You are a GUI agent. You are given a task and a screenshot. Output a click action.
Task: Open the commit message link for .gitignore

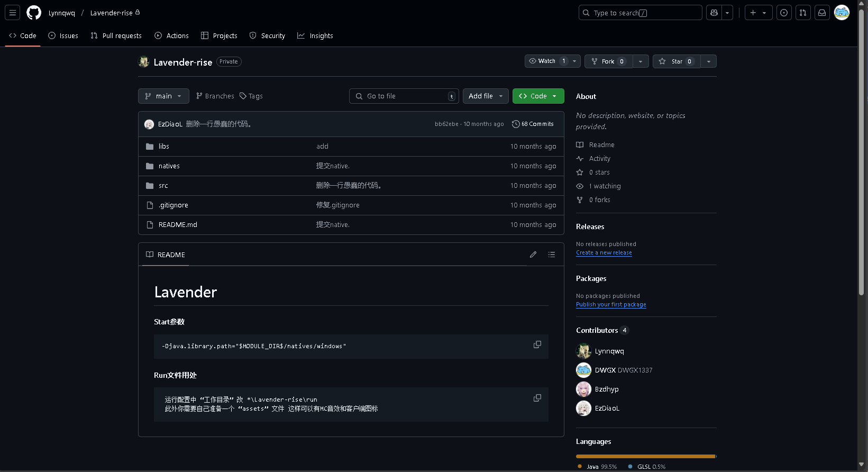[338, 205]
